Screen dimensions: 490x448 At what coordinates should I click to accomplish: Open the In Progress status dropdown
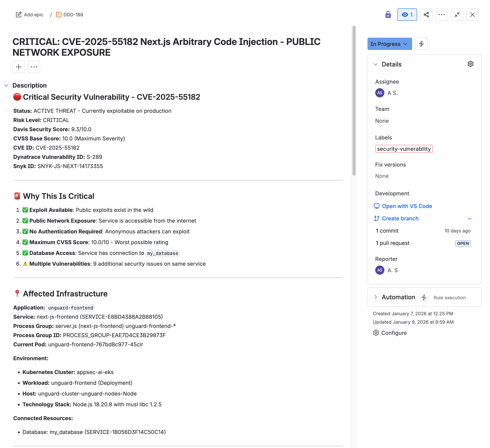click(390, 44)
